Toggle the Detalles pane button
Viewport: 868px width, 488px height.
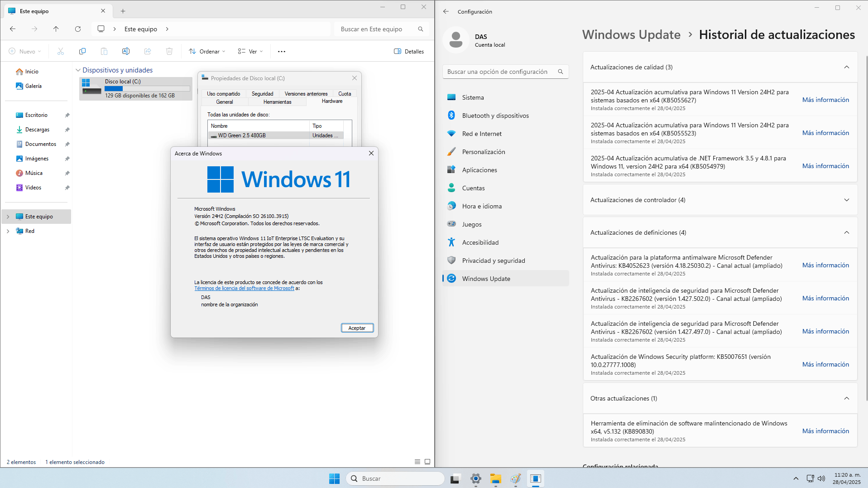point(409,51)
